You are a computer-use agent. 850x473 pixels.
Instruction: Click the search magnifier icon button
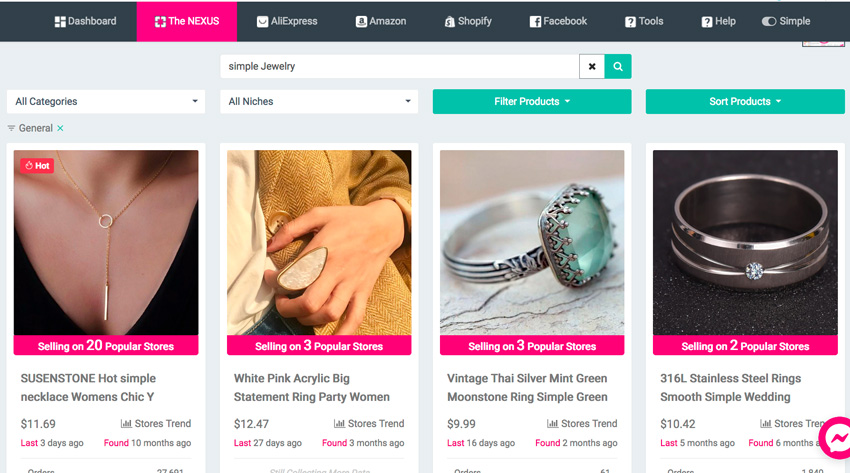pyautogui.click(x=618, y=67)
